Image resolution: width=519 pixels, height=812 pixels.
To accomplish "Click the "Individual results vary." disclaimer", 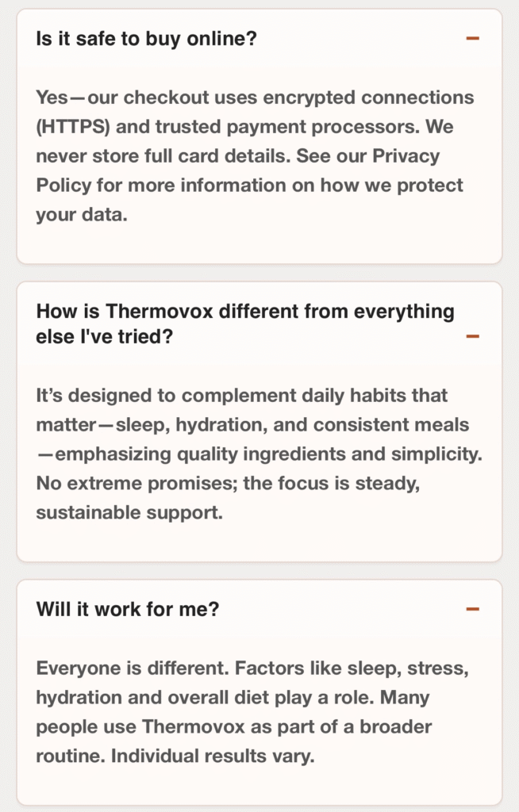I will [213, 756].
